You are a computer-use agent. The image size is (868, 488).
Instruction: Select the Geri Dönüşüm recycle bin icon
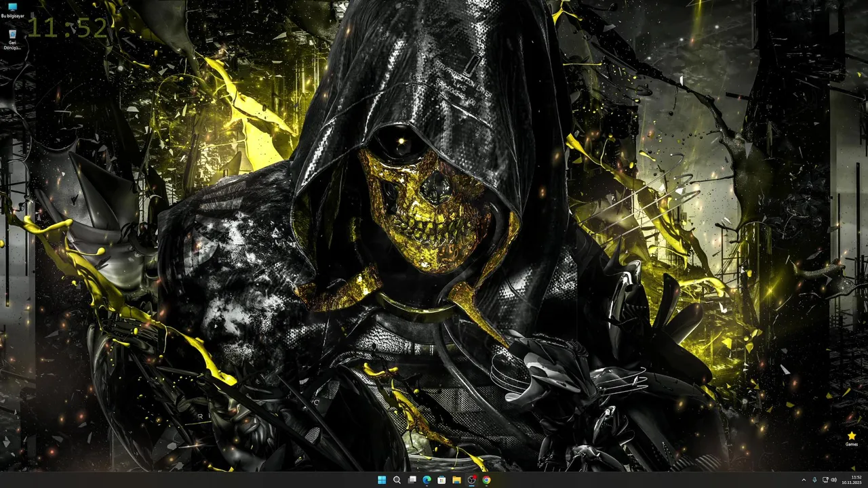(12, 39)
